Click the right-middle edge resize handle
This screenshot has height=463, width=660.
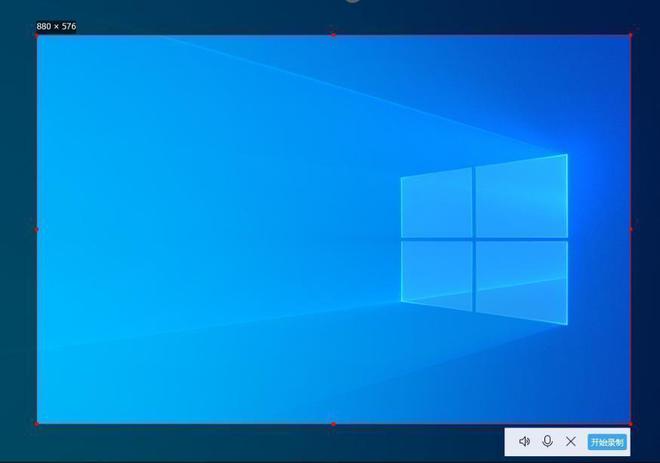pos(630,229)
